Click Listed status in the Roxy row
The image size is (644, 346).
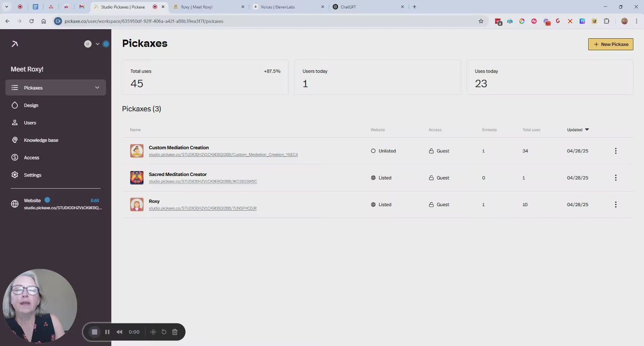click(381, 205)
